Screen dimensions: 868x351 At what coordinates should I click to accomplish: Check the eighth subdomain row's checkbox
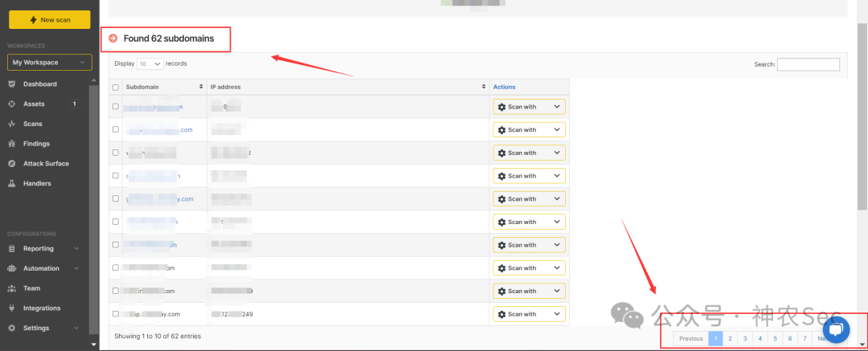pyautogui.click(x=116, y=267)
